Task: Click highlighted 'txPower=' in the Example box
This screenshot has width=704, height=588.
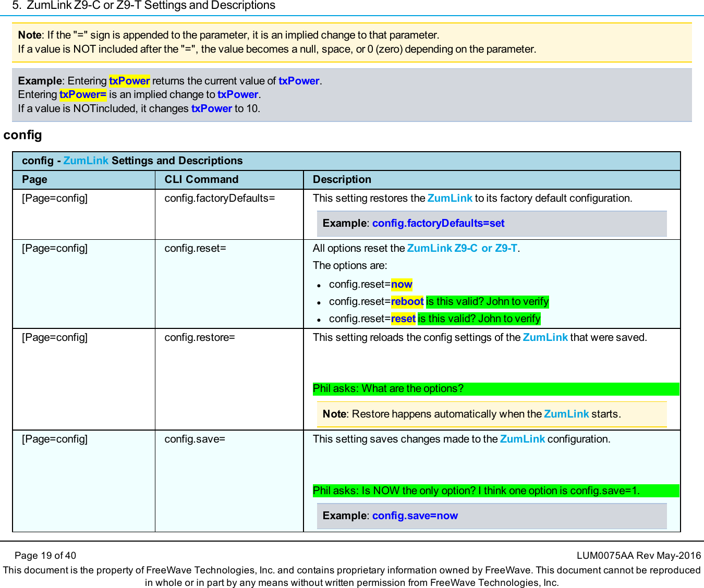Action: point(83,94)
